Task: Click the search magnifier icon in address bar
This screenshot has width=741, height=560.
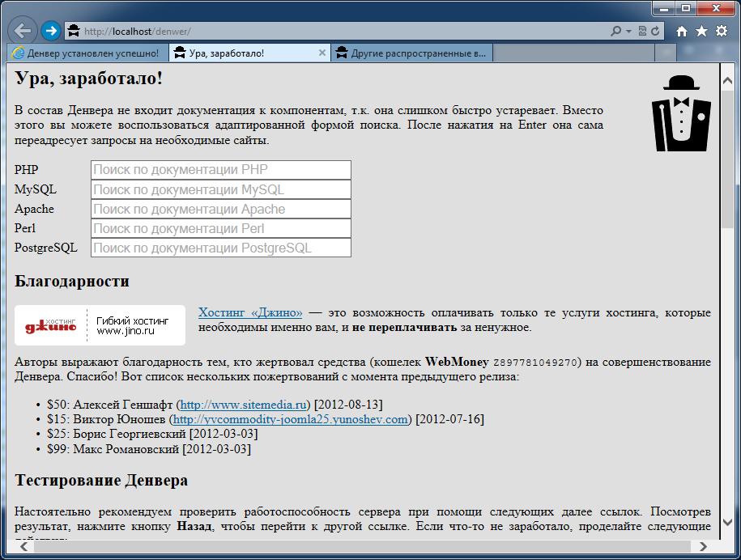Action: click(616, 32)
